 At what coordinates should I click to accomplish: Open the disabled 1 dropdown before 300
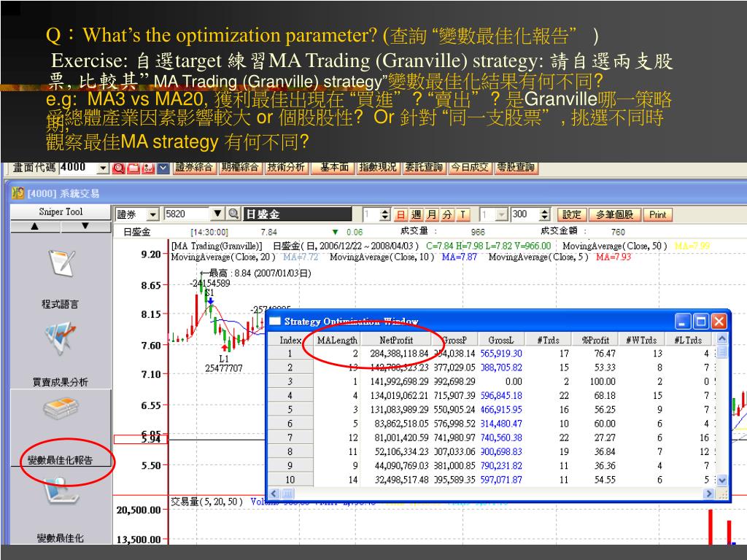pyautogui.click(x=502, y=215)
